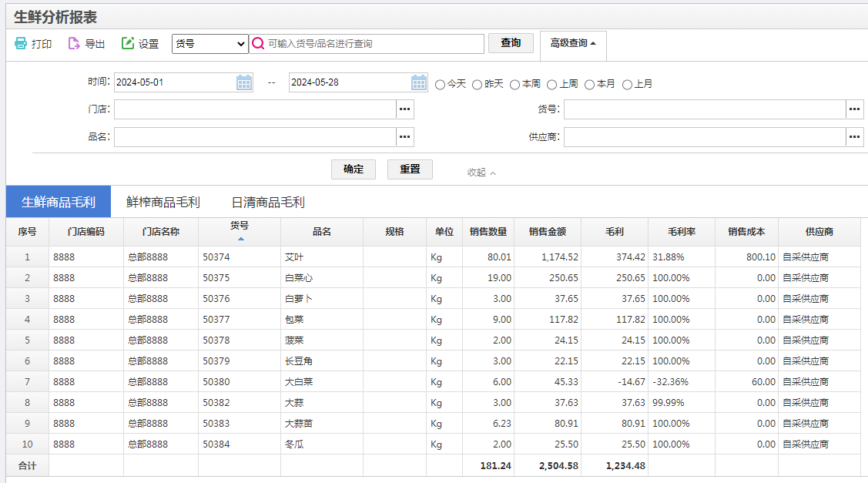
Task: Select the 大白菜 product cell
Action: (x=322, y=381)
